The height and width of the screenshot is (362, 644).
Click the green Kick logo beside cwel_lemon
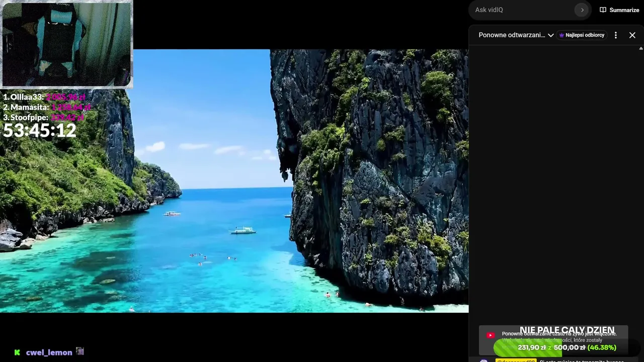(x=17, y=352)
